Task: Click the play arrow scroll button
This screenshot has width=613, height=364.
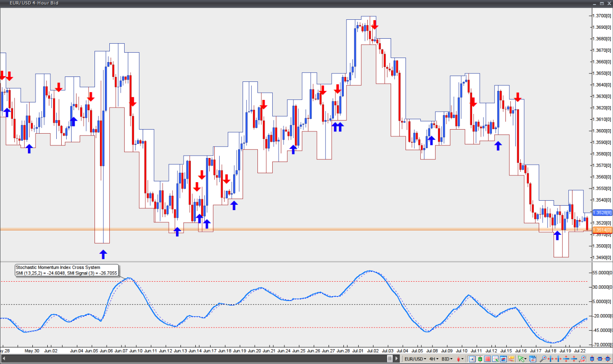Action: coord(396,359)
